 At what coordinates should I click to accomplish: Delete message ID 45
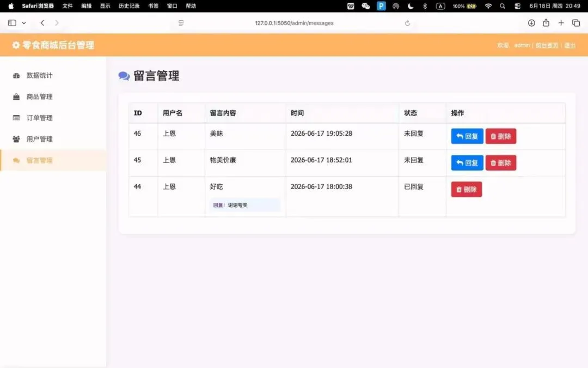501,163
